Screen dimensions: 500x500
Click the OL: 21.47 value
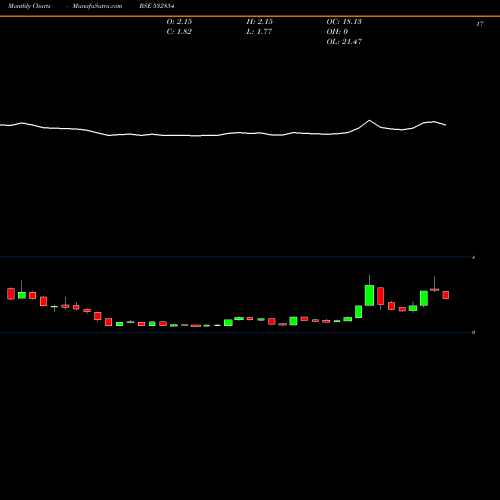344,42
